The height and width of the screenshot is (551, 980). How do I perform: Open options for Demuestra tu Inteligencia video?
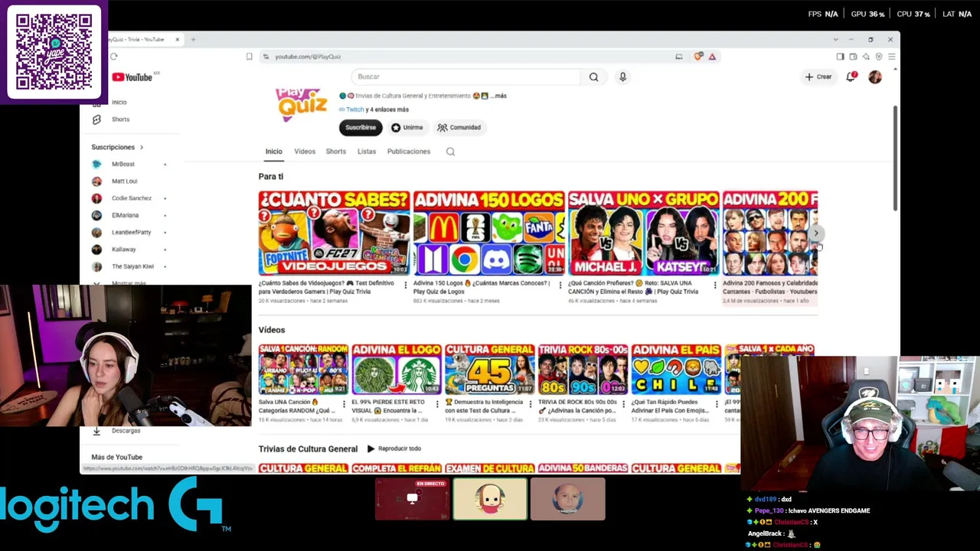530,404
